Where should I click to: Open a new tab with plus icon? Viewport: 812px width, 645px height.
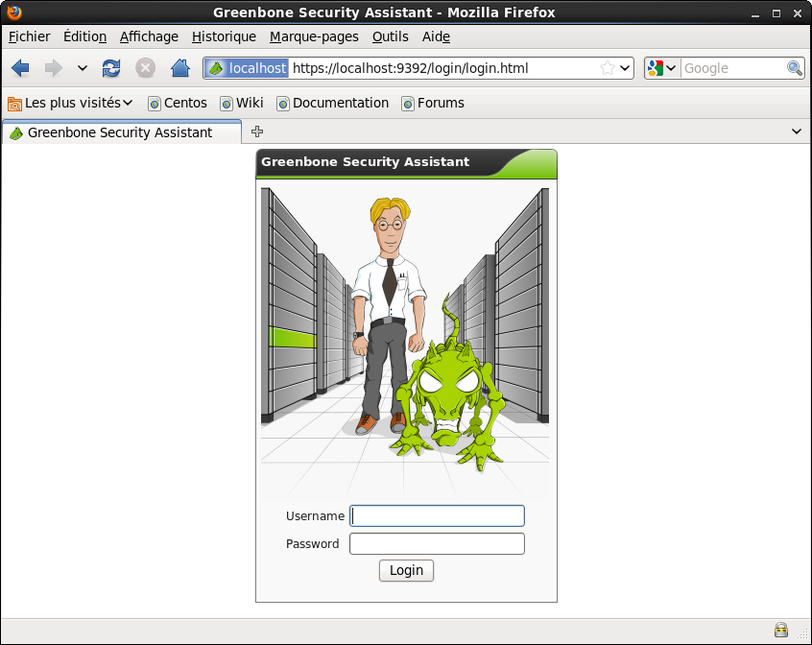coord(257,131)
